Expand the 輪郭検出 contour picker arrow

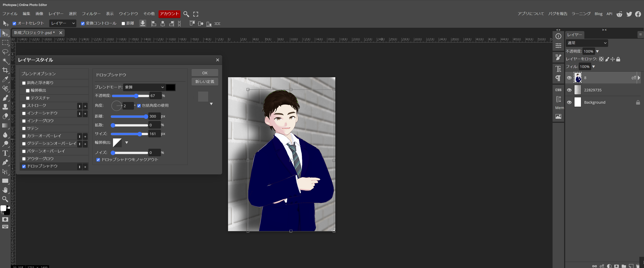click(x=127, y=143)
